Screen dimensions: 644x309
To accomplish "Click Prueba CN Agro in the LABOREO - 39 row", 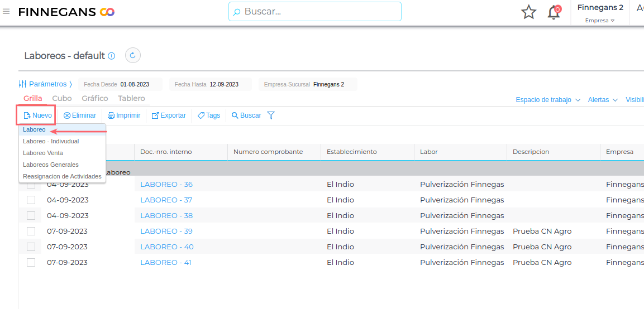I will pyautogui.click(x=542, y=231).
